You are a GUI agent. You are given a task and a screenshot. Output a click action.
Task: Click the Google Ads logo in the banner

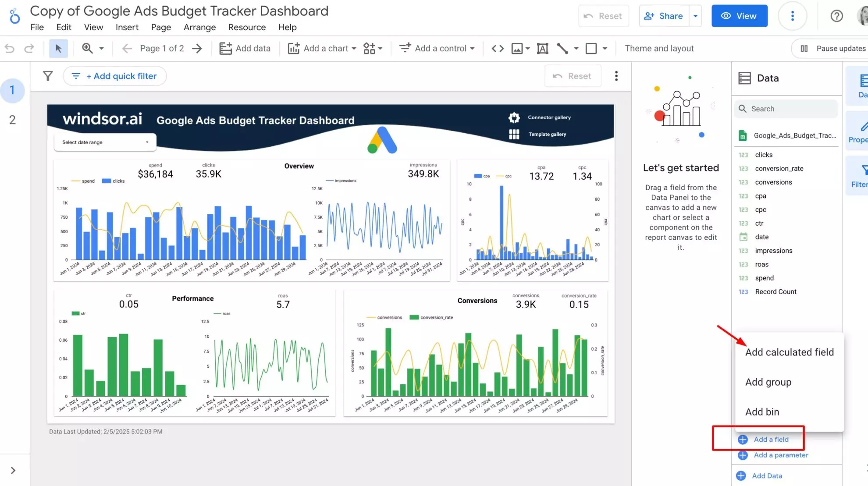(x=382, y=140)
